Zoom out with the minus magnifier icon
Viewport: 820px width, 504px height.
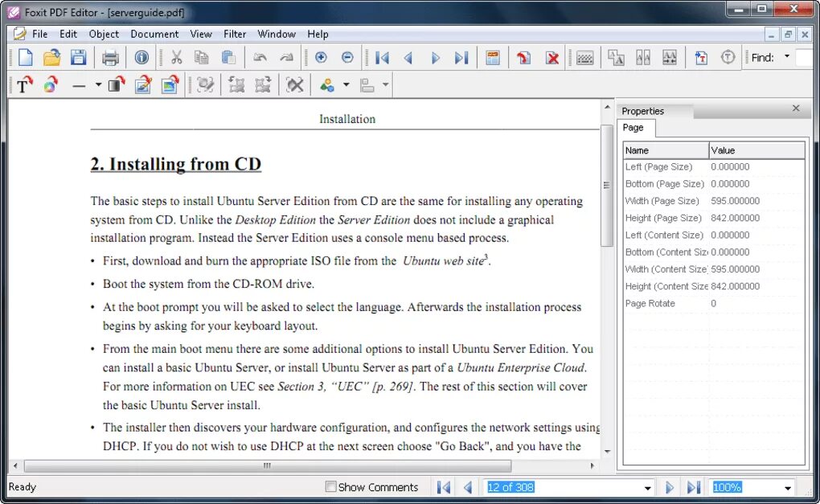[x=347, y=57]
